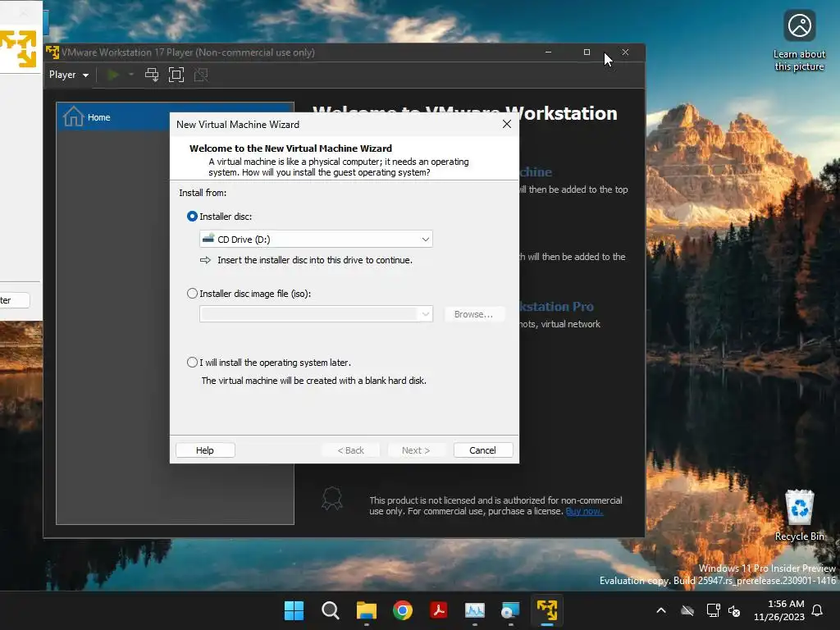The width and height of the screenshot is (840, 630).
Task: Close the VMware Workstation Player window
Action: click(625, 52)
